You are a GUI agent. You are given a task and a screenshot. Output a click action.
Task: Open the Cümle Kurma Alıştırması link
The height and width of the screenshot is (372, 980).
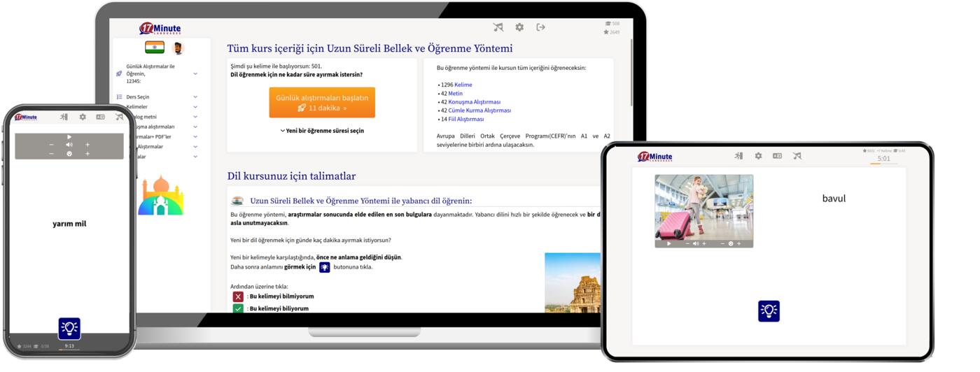479,110
